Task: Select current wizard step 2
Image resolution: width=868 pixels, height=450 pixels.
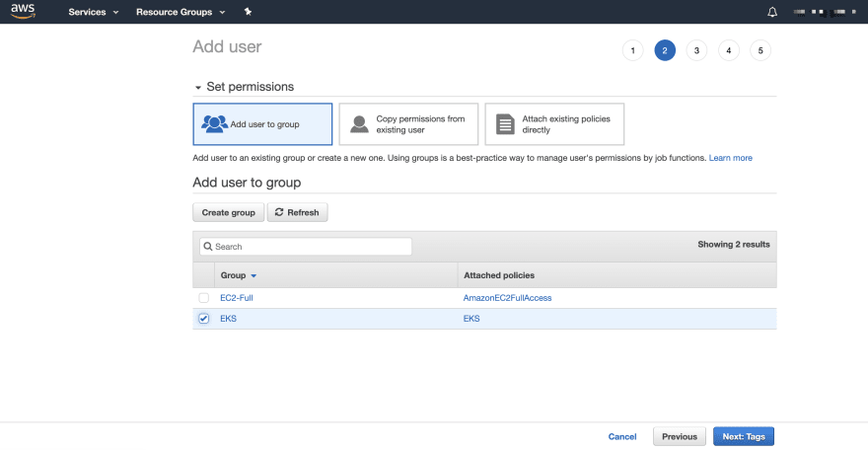Action: point(665,50)
